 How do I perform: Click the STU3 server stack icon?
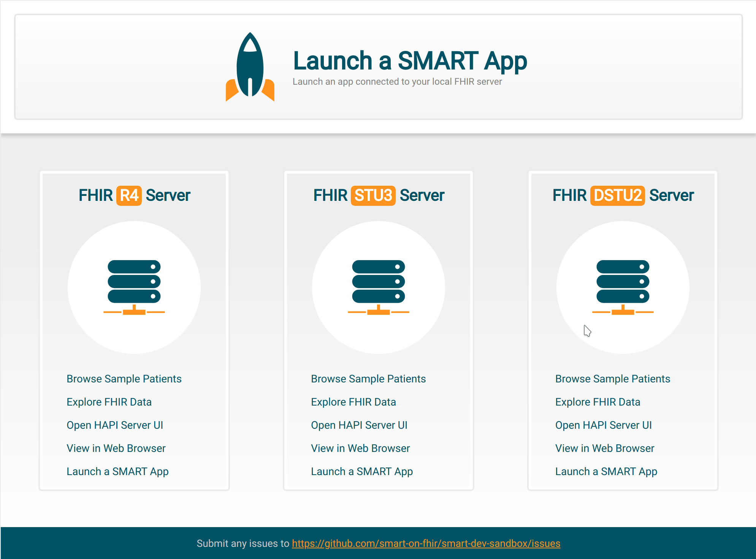(x=379, y=287)
